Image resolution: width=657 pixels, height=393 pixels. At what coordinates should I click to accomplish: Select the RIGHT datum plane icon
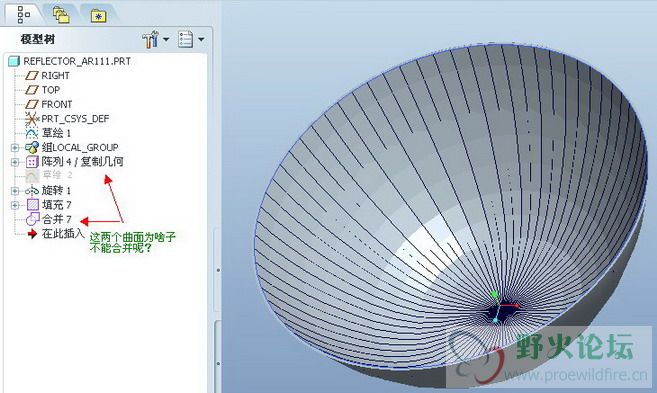32,75
